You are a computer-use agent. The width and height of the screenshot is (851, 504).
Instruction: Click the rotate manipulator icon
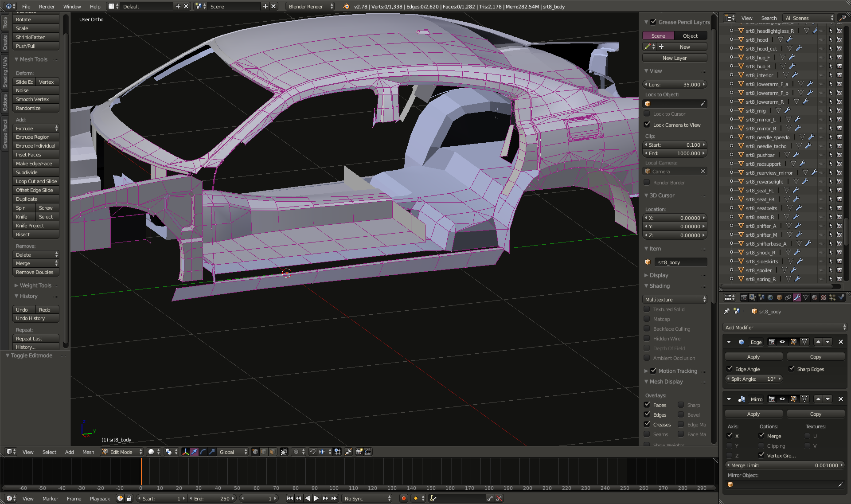coord(203,452)
